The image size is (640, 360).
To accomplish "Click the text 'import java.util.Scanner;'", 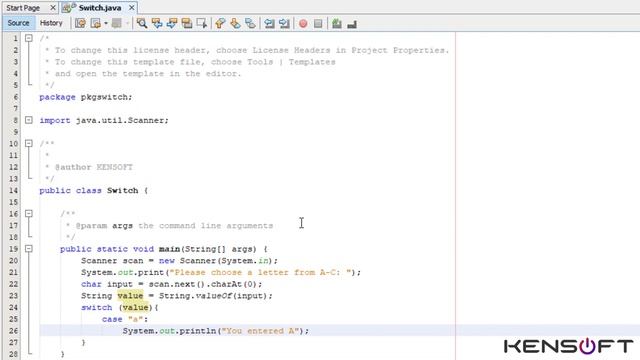I will click(104, 120).
